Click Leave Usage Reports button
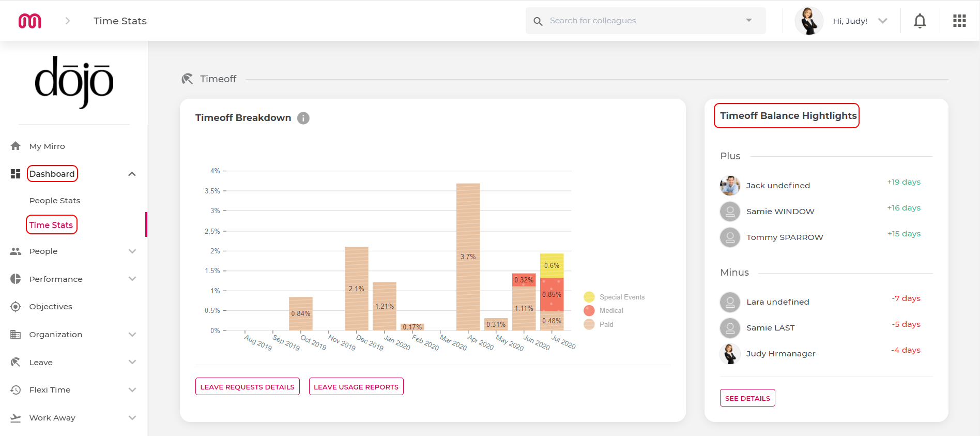The image size is (980, 436). [356, 387]
